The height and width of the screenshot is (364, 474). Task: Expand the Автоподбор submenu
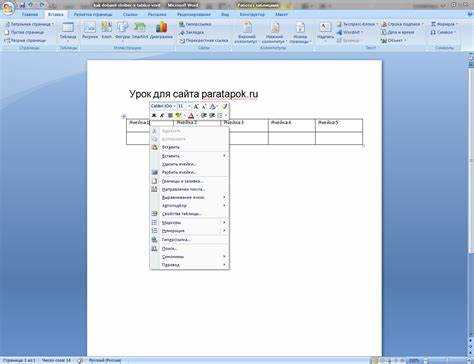[x=190, y=206]
